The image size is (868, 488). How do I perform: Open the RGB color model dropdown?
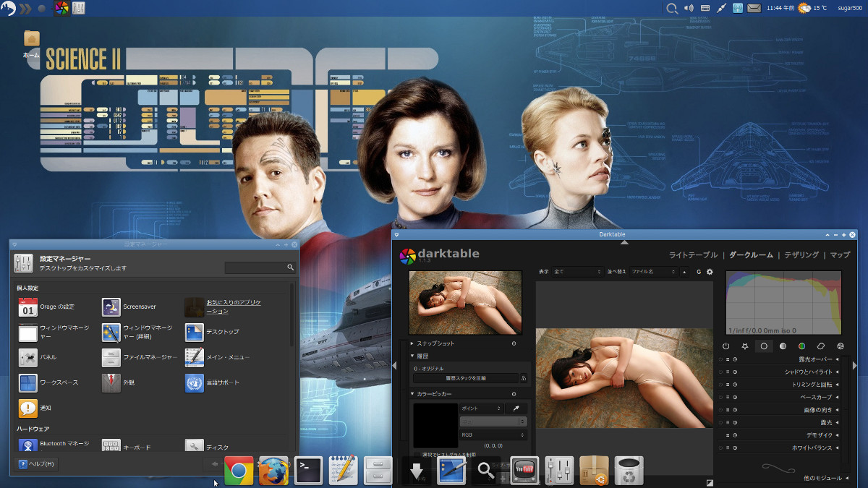[x=493, y=435]
